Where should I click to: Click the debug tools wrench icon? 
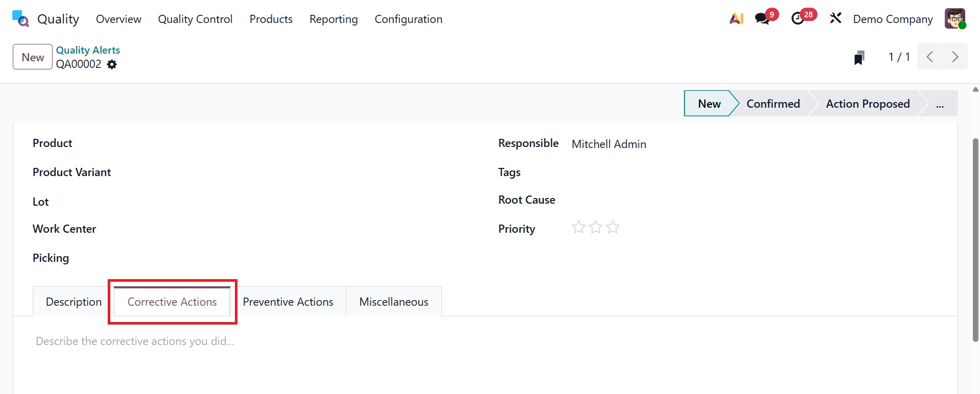835,19
